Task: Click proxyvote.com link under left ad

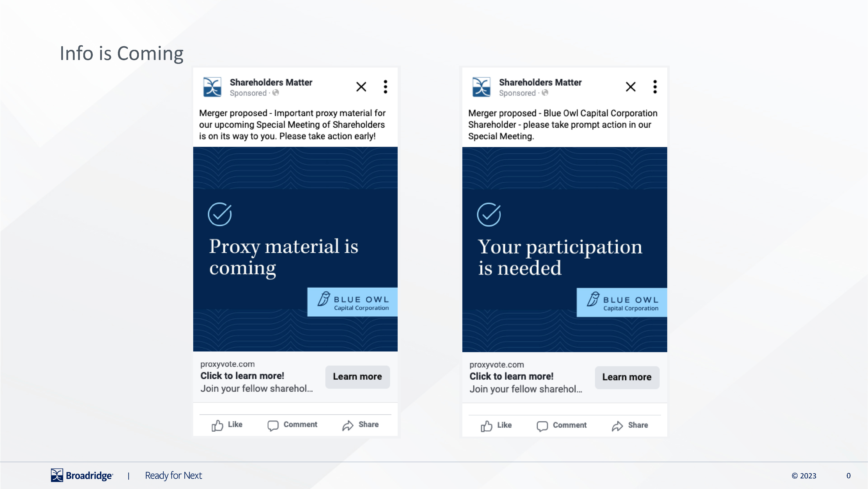Action: click(x=227, y=364)
